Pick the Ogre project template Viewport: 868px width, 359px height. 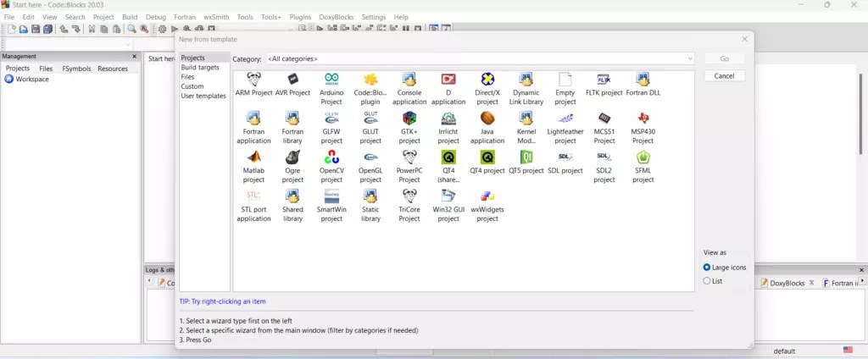click(292, 167)
